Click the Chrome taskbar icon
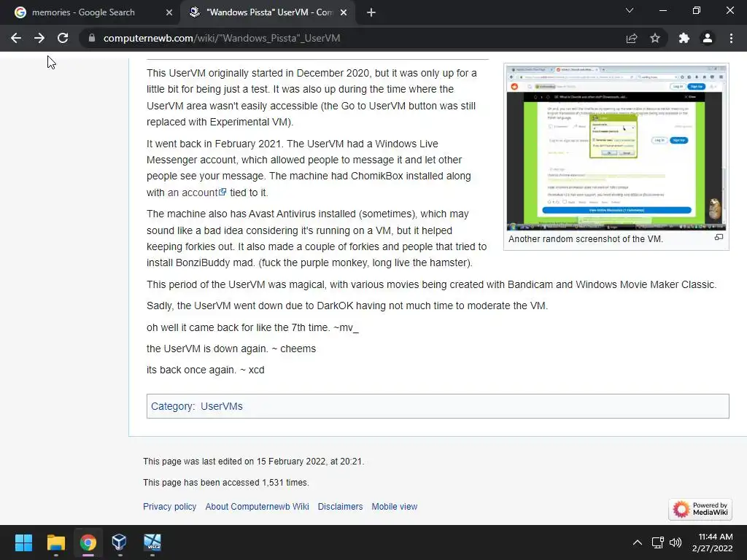The image size is (747, 560). (88, 542)
